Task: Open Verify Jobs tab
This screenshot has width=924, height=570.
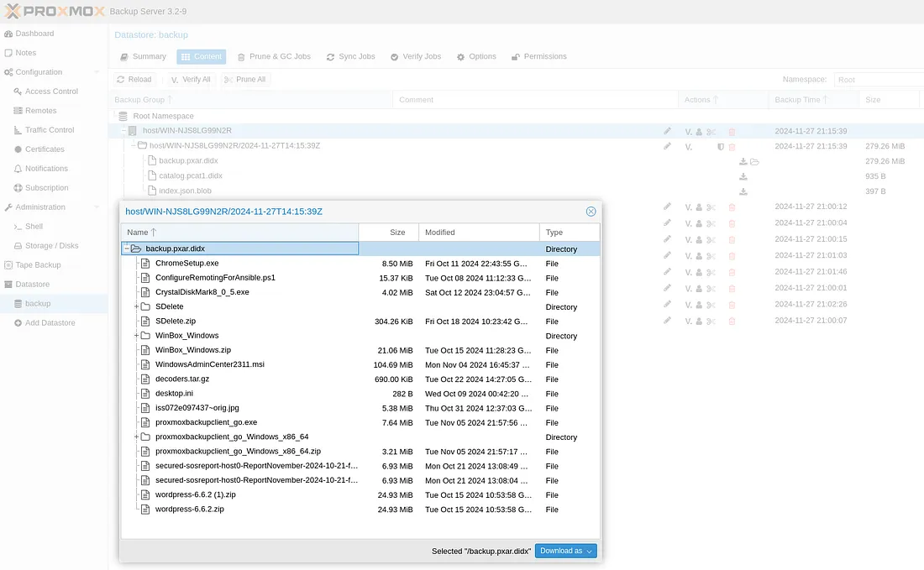Action: coord(416,56)
